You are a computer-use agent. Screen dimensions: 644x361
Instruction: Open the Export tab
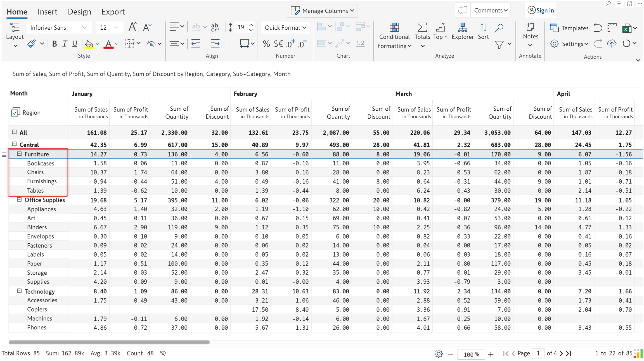pos(113,12)
